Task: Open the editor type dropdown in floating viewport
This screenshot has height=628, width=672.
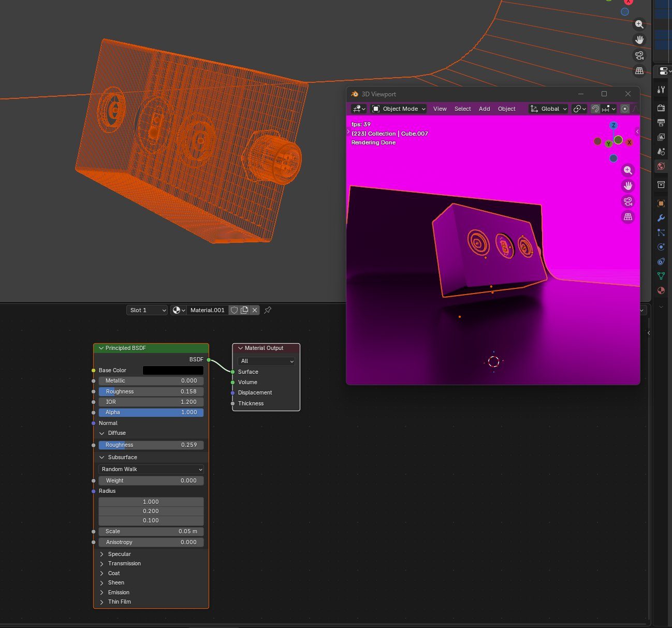Action: click(358, 109)
